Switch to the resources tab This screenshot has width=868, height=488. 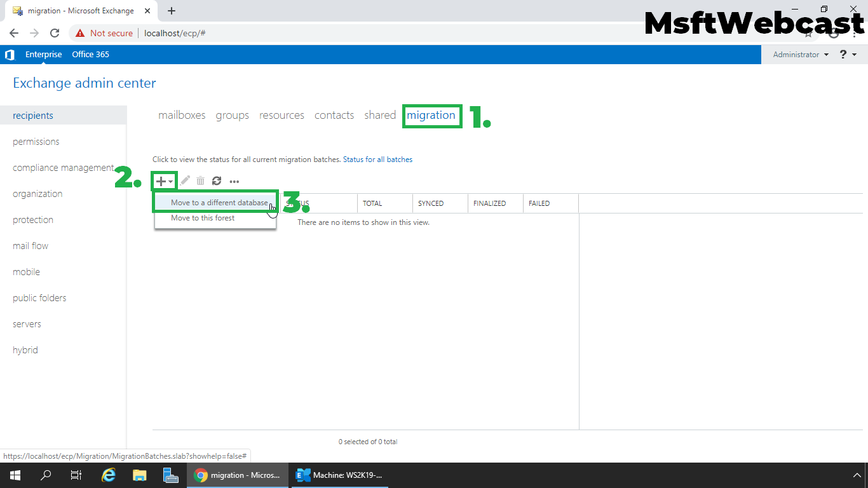coord(281,115)
